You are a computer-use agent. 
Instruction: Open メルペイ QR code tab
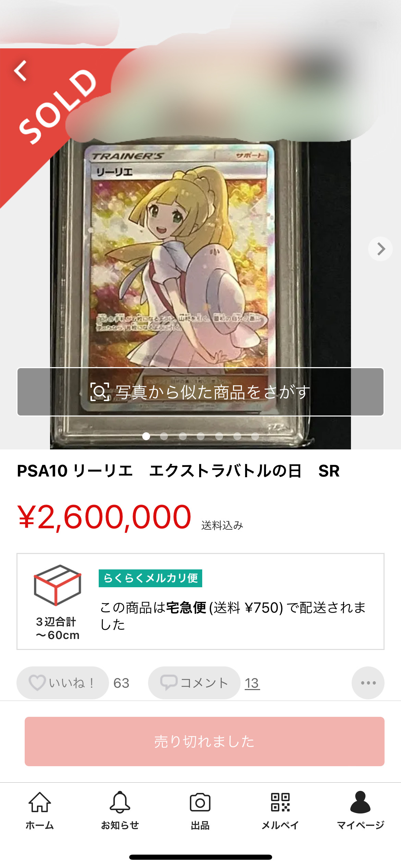[280, 810]
